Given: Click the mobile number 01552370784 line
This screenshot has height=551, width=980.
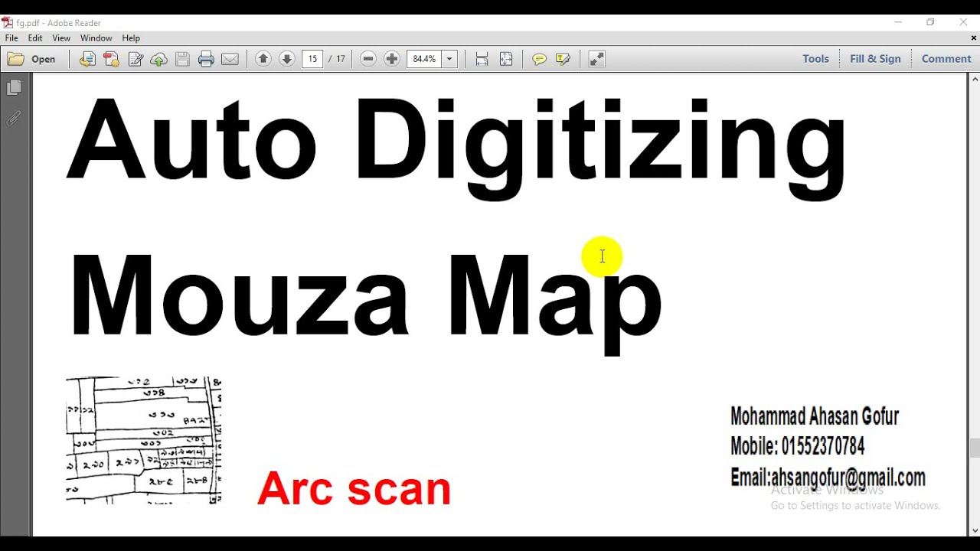Looking at the screenshot, I should coord(798,446).
